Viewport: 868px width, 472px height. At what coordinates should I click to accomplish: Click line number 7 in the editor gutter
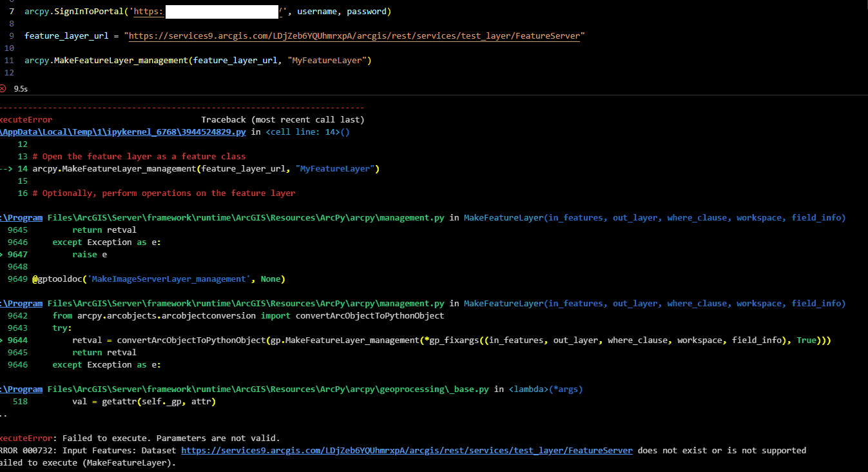point(12,12)
